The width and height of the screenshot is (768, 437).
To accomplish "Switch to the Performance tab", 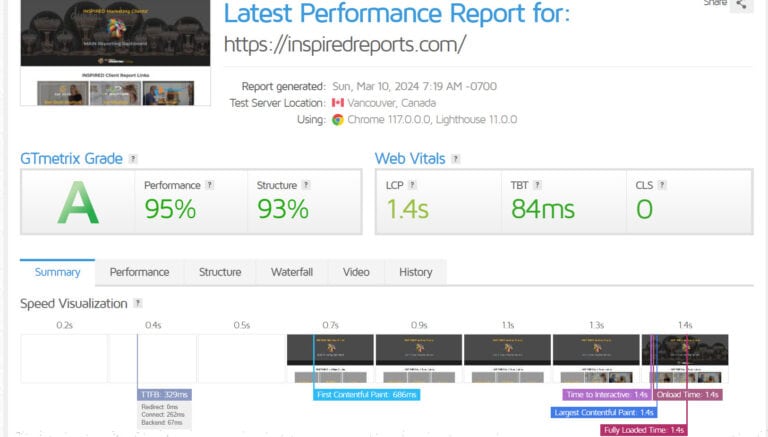I will 140,272.
